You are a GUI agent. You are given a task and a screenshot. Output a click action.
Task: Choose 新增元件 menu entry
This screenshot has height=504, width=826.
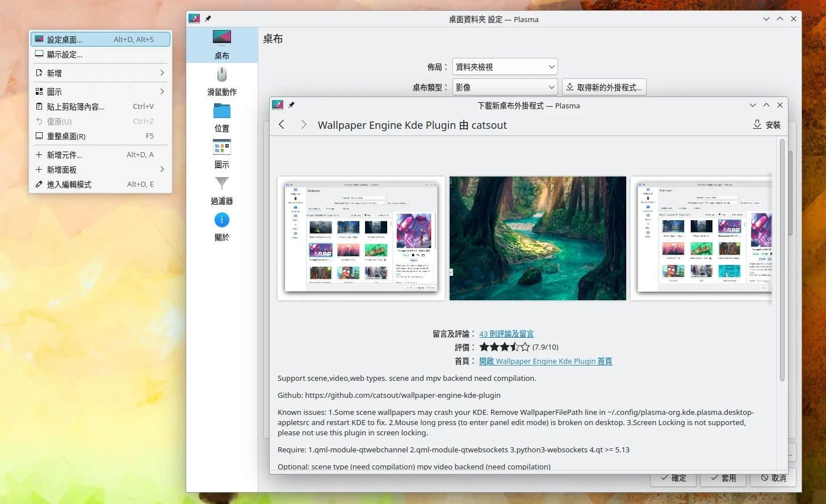(x=100, y=154)
